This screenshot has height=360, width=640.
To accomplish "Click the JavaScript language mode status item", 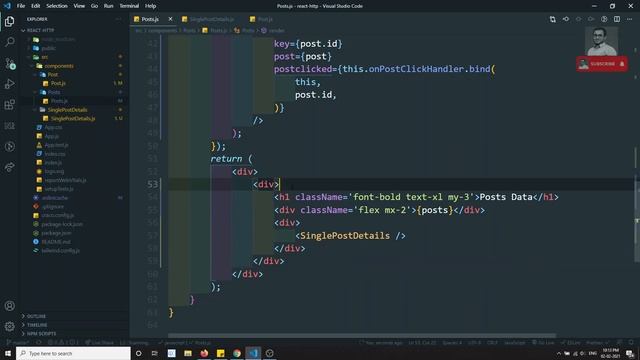I will point(514,342).
